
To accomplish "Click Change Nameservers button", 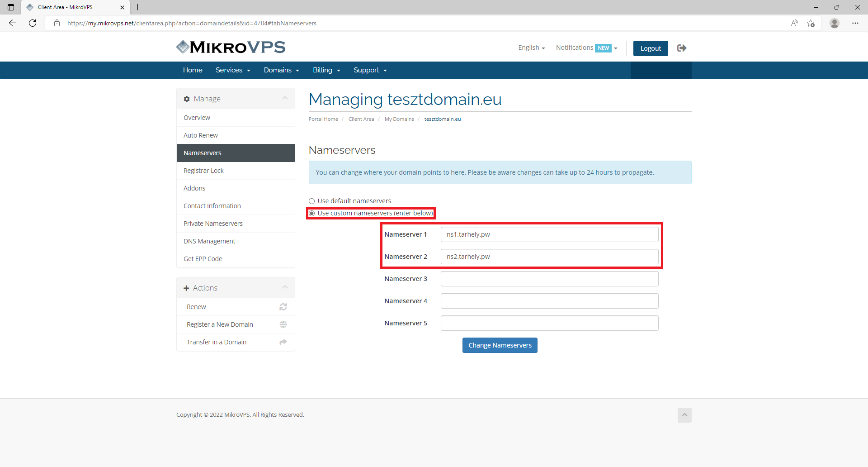I will click(x=500, y=345).
